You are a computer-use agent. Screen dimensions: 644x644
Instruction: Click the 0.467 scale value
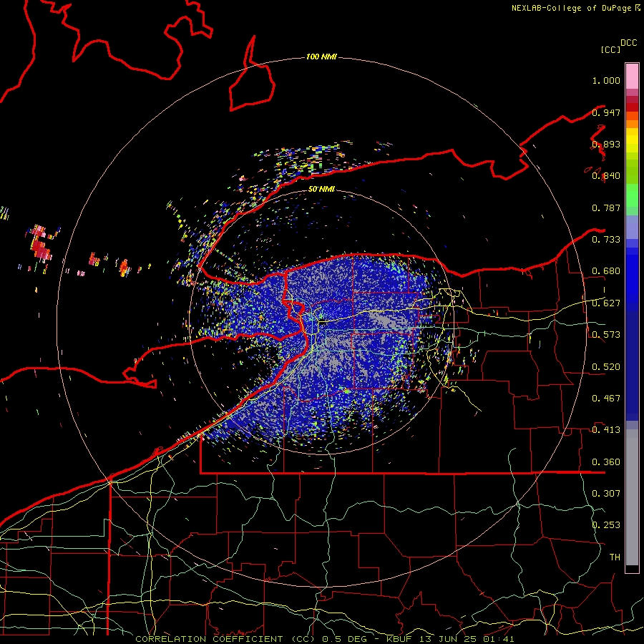click(x=606, y=399)
